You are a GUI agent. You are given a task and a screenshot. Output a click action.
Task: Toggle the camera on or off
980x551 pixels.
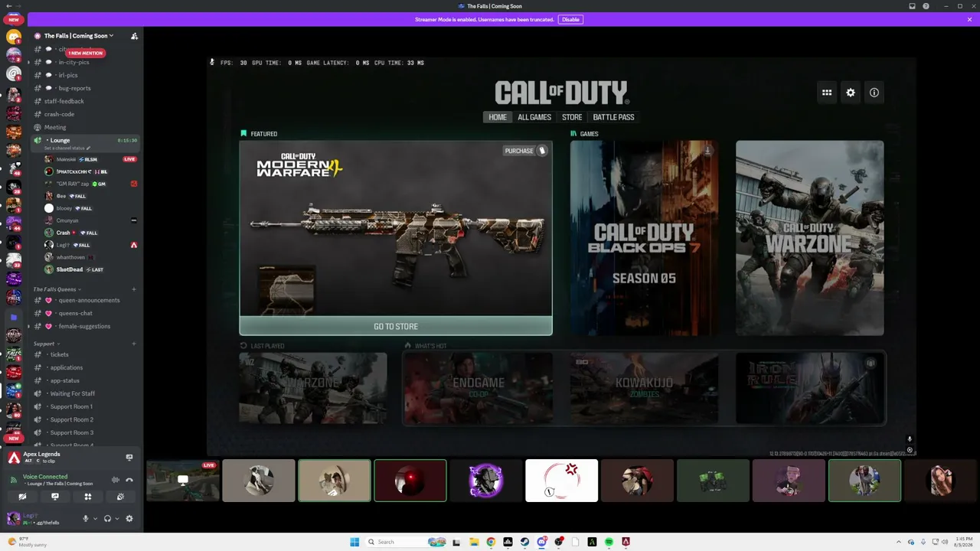tap(22, 497)
